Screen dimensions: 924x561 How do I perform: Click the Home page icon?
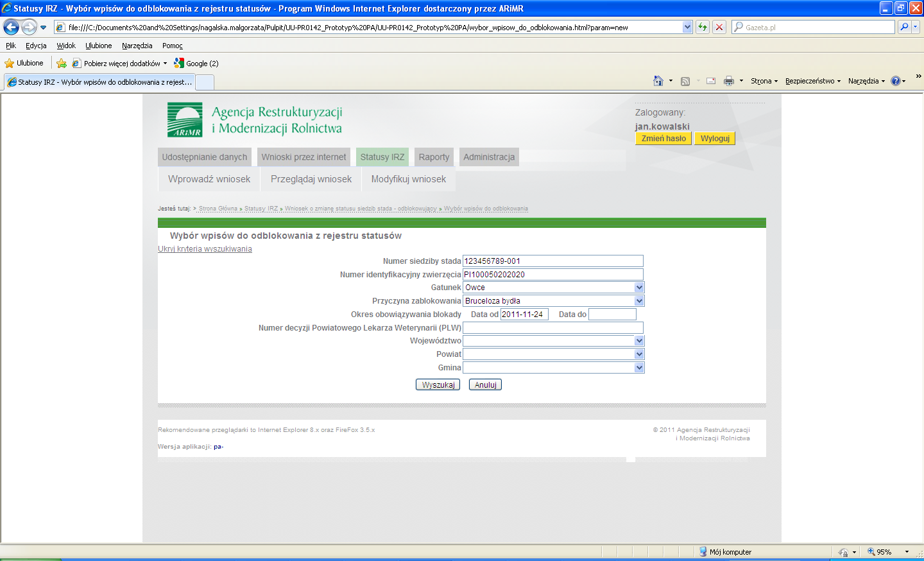click(x=658, y=81)
